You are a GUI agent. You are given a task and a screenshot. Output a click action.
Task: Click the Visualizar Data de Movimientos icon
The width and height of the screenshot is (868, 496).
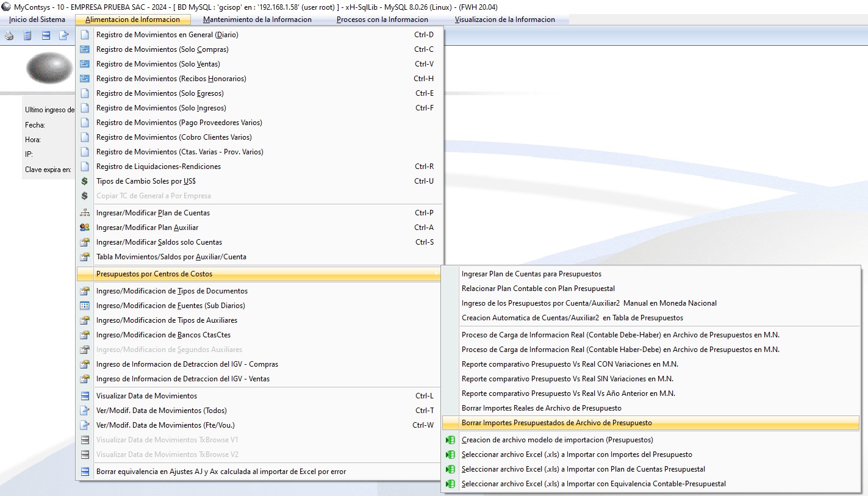point(85,396)
